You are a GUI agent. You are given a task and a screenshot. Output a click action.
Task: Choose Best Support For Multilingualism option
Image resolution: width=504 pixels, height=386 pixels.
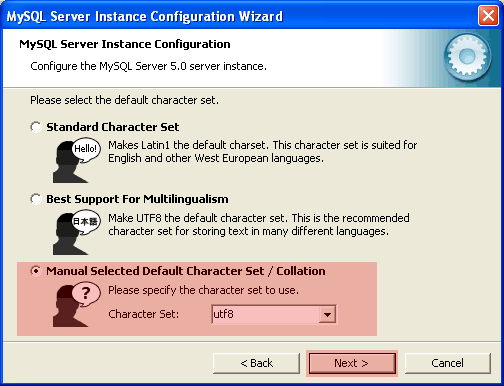[x=36, y=199]
